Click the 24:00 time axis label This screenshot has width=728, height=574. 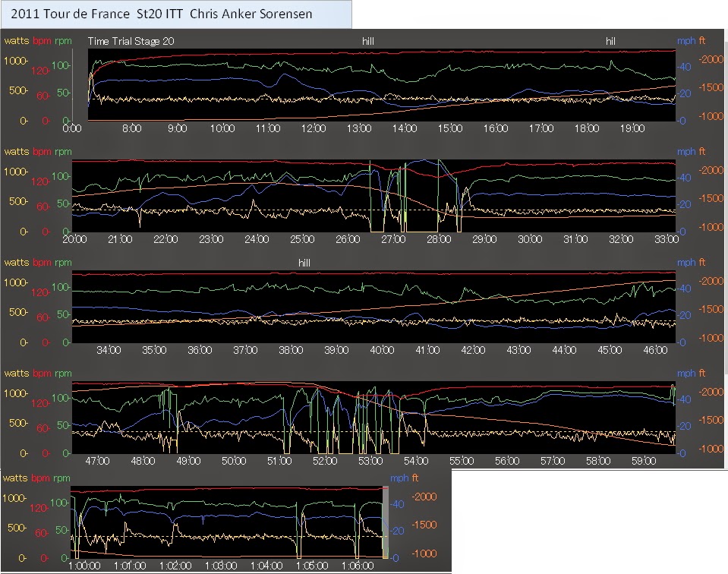pos(257,239)
